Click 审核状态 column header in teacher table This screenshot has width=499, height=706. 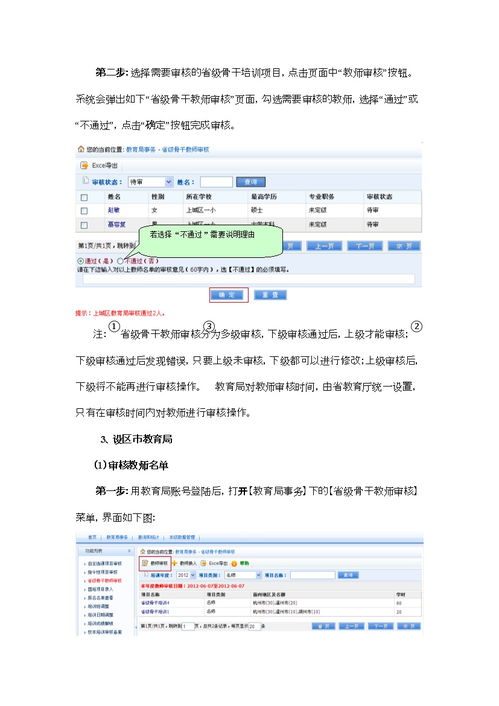(380, 197)
